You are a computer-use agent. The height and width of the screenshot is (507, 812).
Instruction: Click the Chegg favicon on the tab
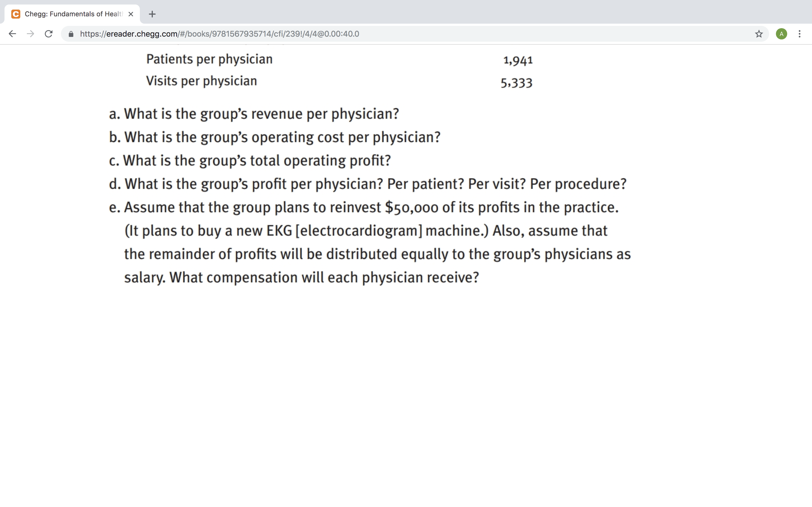pos(16,14)
